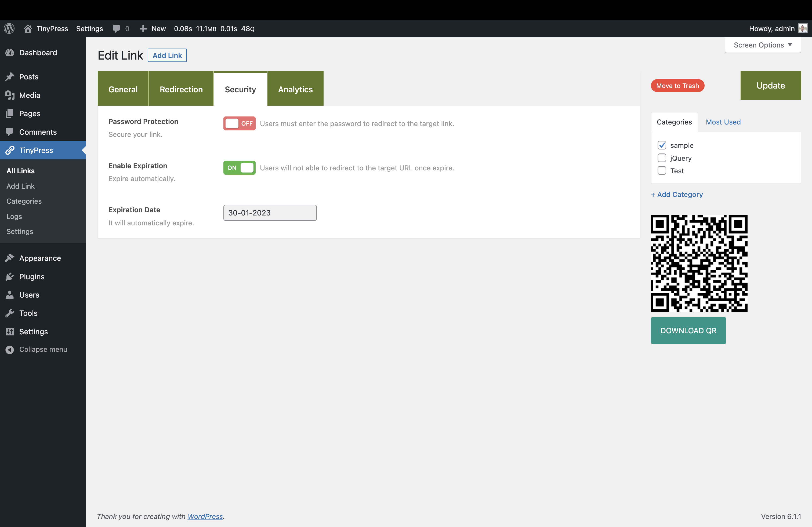This screenshot has height=527, width=812.
Task: Click the Version 6.1.1 footer text
Action: [x=781, y=516]
